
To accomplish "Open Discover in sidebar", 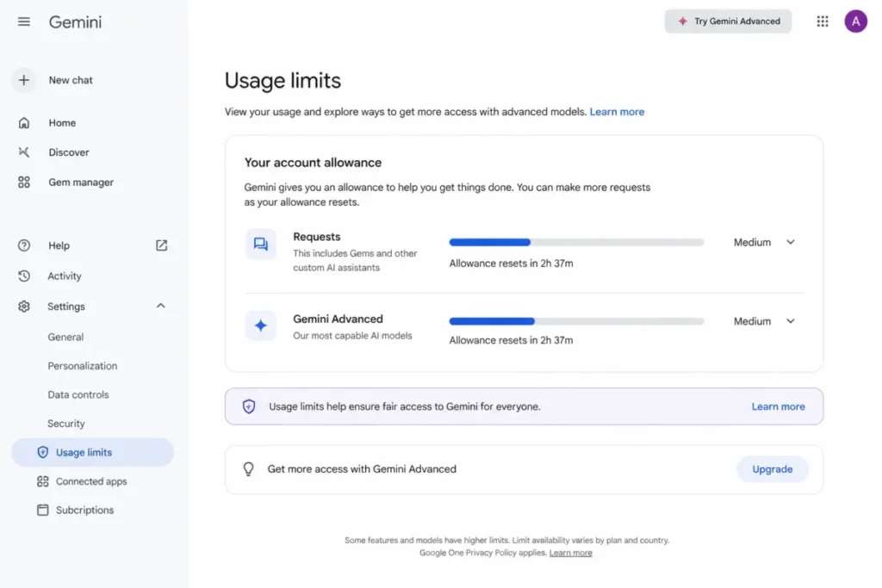I will (69, 152).
